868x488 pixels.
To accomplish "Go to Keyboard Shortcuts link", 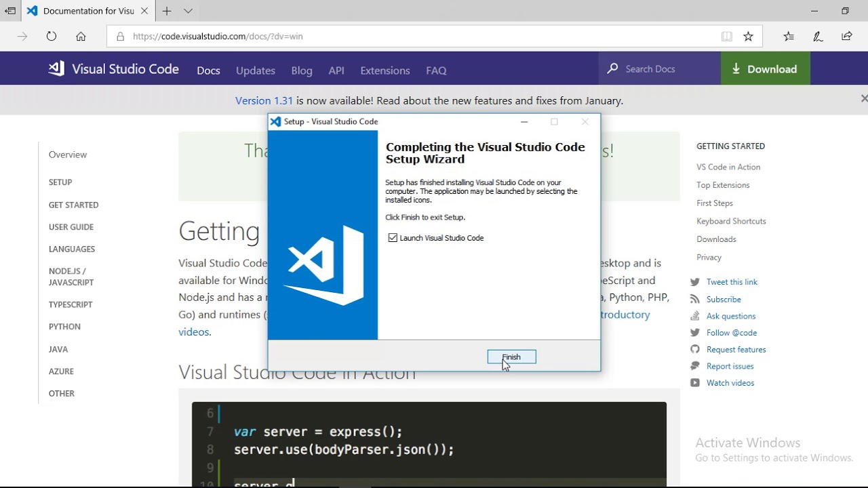I will pyautogui.click(x=731, y=222).
